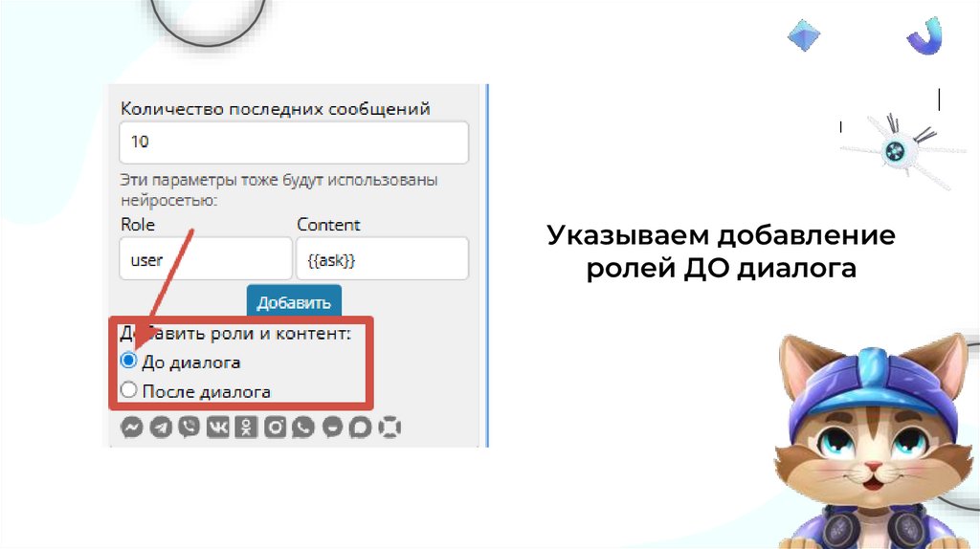Click the 'Количество последних сообщений' label

click(276, 109)
